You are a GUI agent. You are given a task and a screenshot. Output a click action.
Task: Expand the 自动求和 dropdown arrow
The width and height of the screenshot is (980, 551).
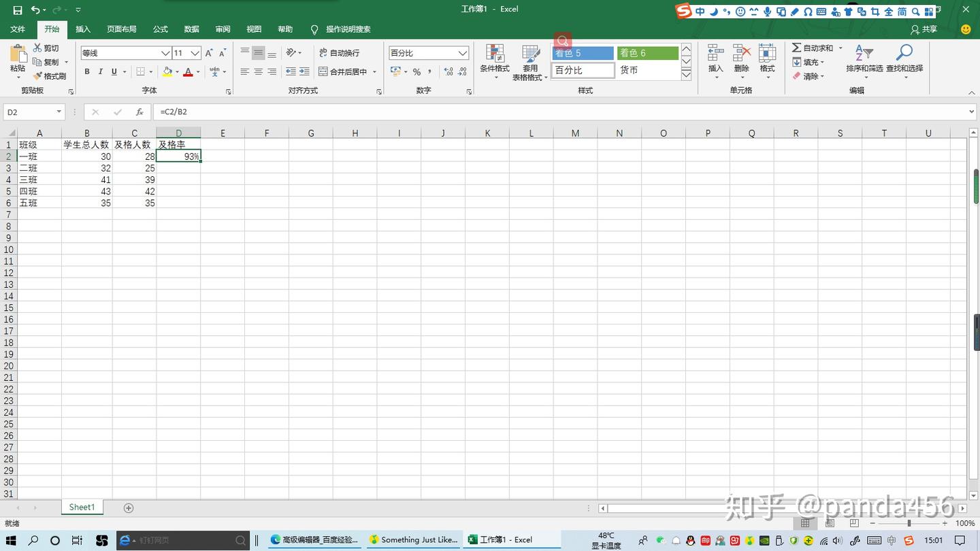[841, 48]
